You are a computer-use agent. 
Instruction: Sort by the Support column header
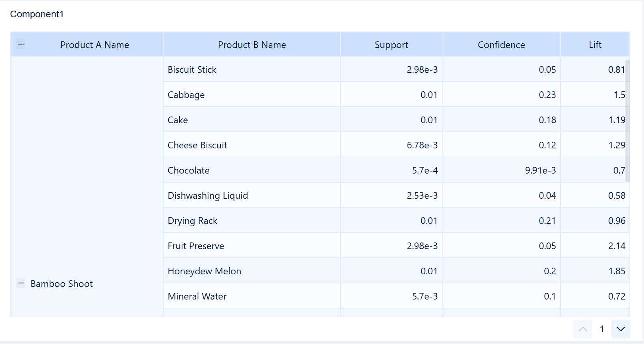tap(391, 44)
